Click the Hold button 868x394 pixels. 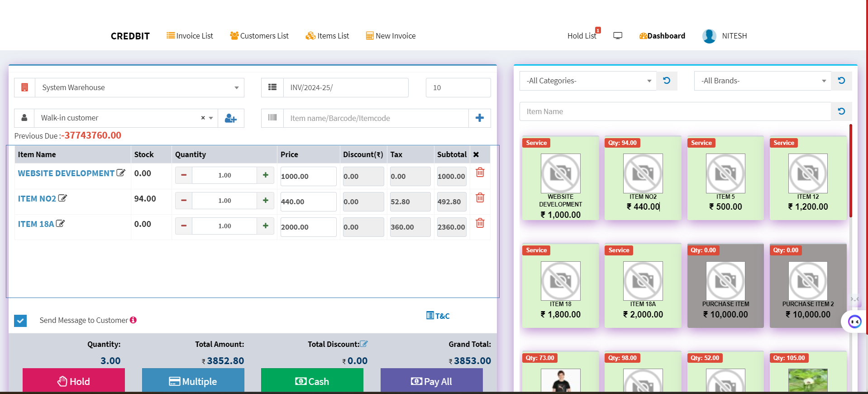[74, 380]
